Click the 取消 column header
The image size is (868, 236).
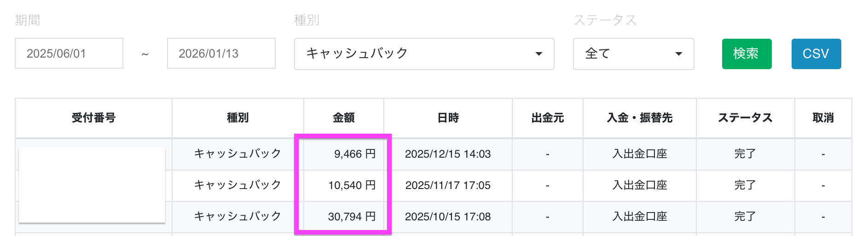coord(823,118)
